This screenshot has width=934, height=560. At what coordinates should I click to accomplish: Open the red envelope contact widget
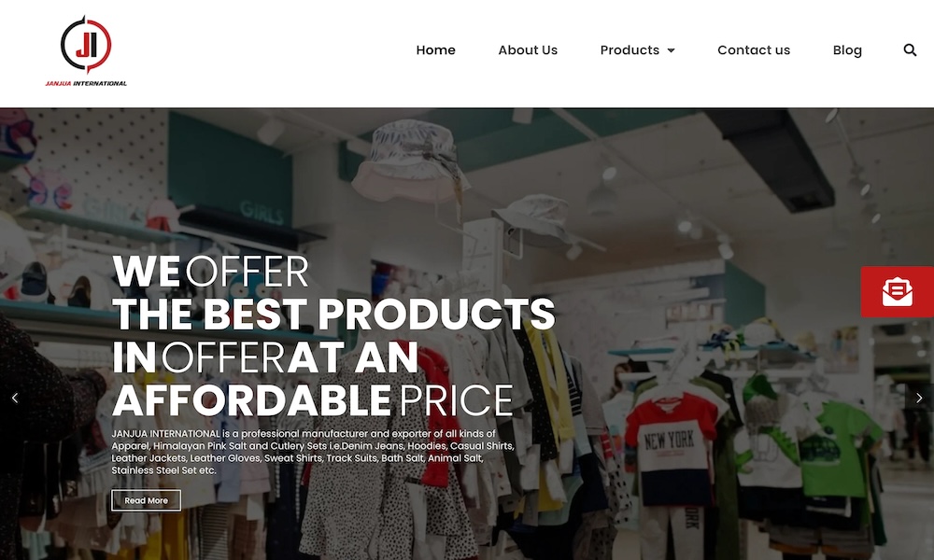point(897,291)
